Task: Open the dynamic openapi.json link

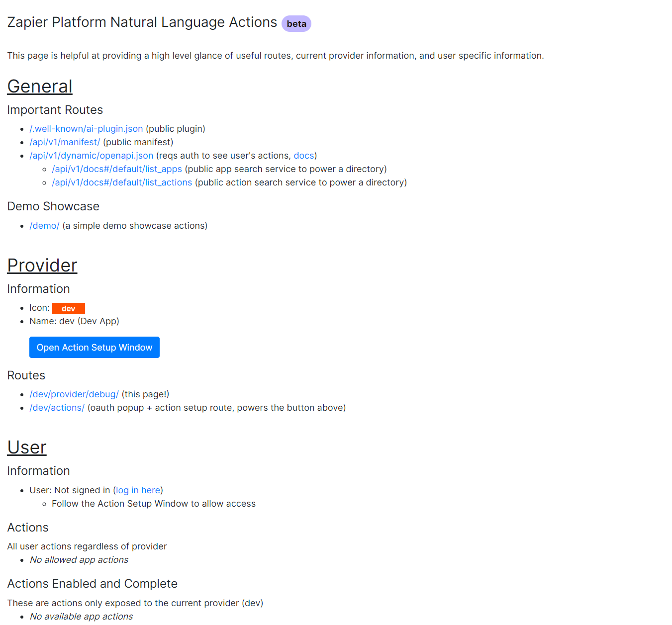Action: (91, 155)
